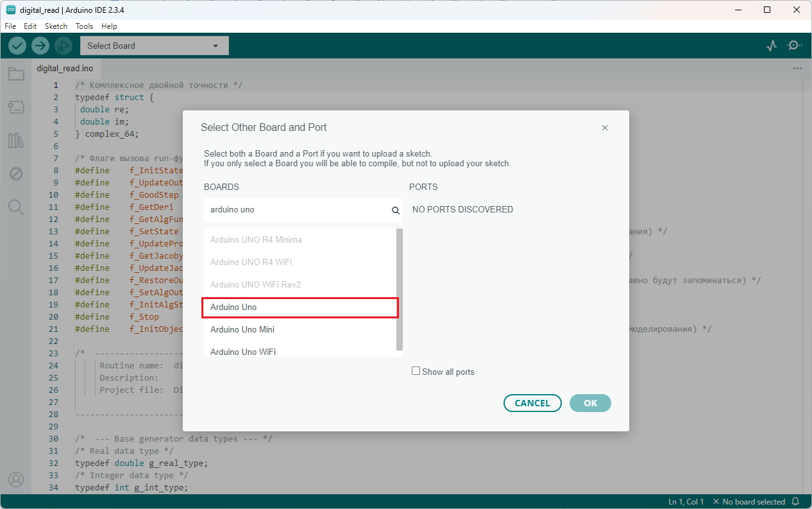Image resolution: width=812 pixels, height=509 pixels.
Task: Click the Verify checkmark icon
Action: (x=17, y=46)
